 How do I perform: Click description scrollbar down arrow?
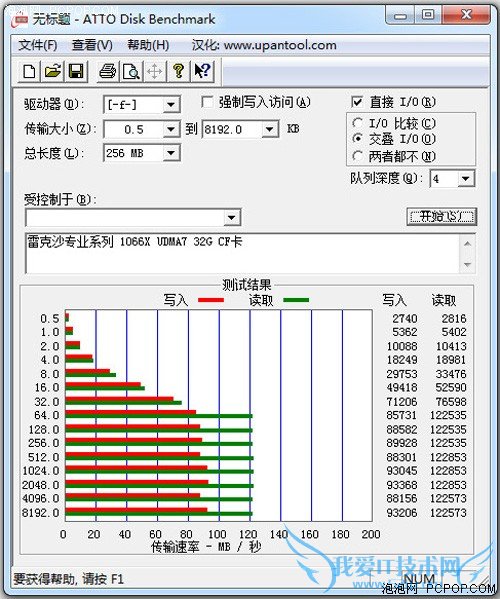point(468,264)
